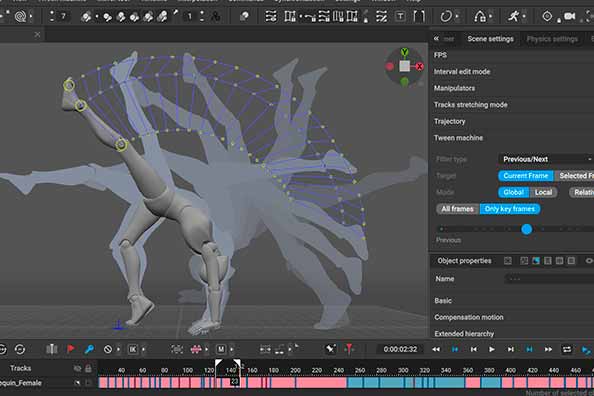Viewport: 594px width, 396px height.
Task: Toggle IK mode button above timeline
Action: [x=133, y=349]
